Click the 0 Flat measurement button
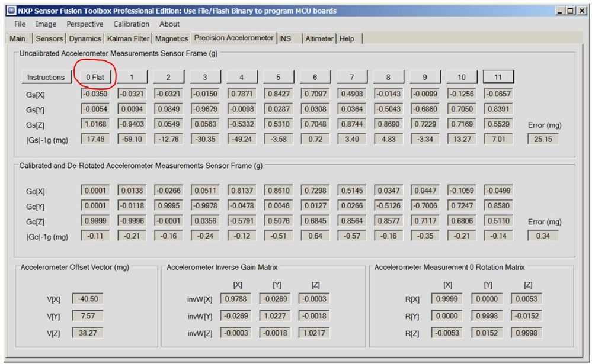Viewport: 592px width, 364px height. tap(95, 77)
